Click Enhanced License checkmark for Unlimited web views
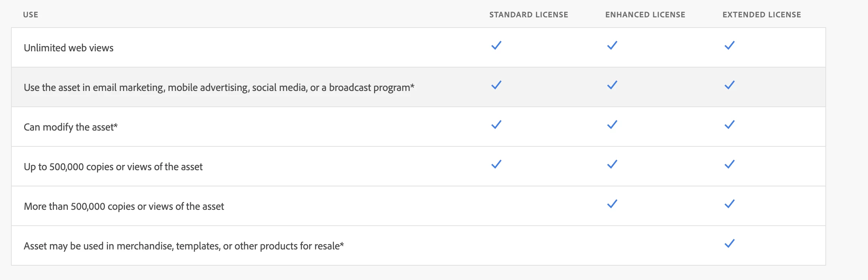868x280 pixels. tap(612, 45)
